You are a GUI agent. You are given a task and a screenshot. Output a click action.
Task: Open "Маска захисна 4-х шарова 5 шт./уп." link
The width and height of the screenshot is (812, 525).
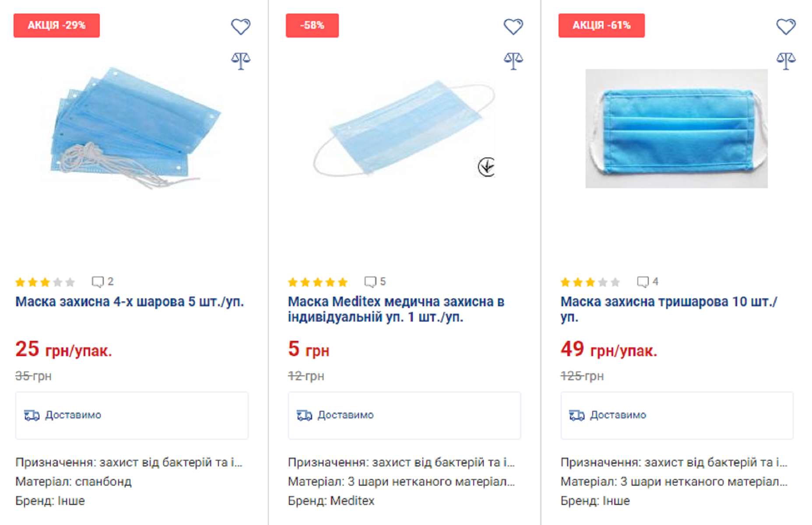(x=130, y=302)
